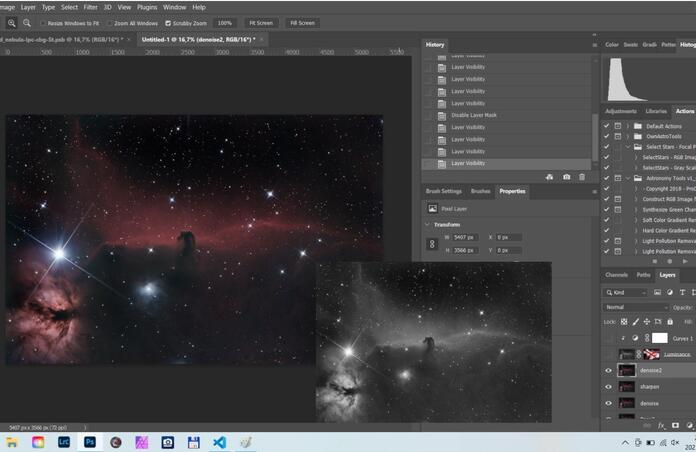Open the layer filter Kind dropdown
This screenshot has height=452, width=696.
(x=625, y=292)
